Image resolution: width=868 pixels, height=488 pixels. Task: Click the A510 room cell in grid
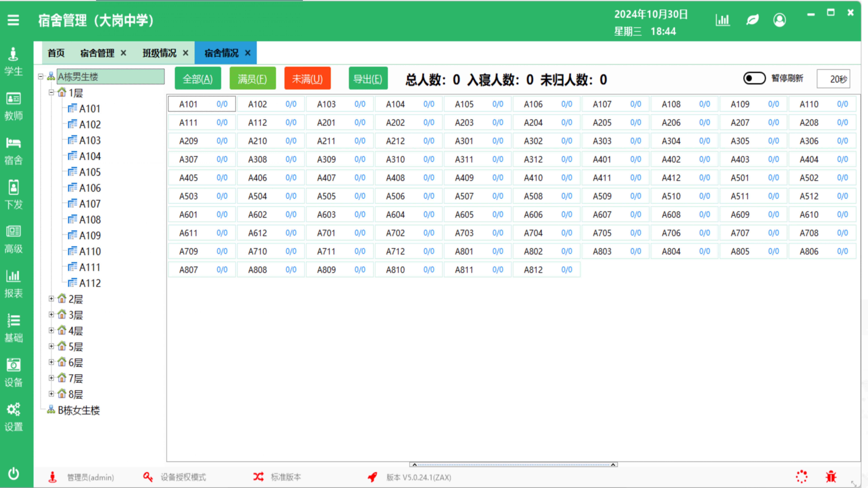pos(684,196)
